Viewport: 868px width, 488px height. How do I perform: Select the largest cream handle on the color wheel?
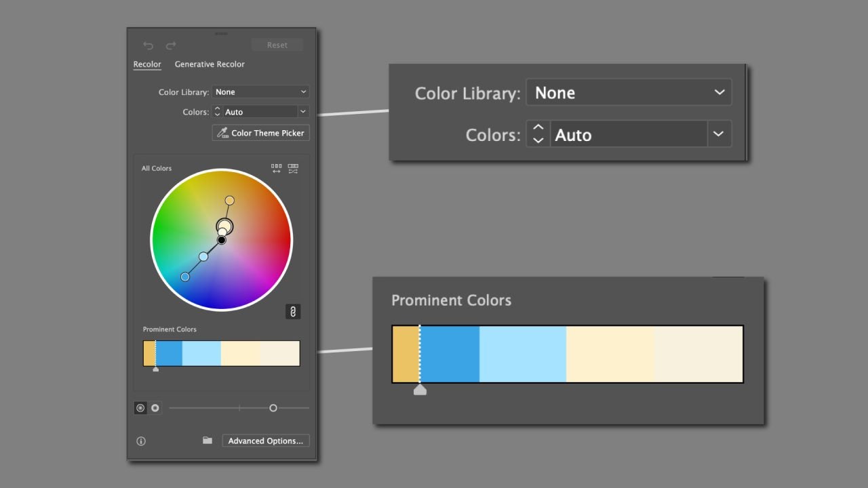coord(225,226)
